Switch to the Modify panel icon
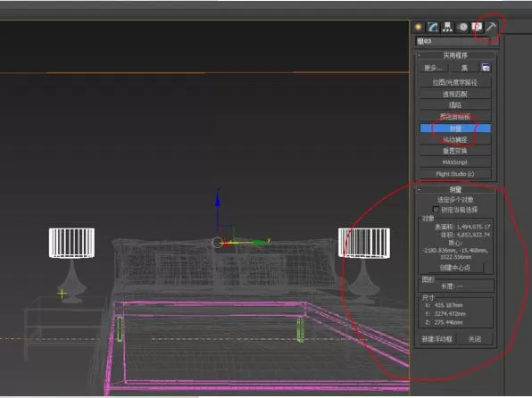Image resolution: width=532 pixels, height=398 pixels. 433,27
